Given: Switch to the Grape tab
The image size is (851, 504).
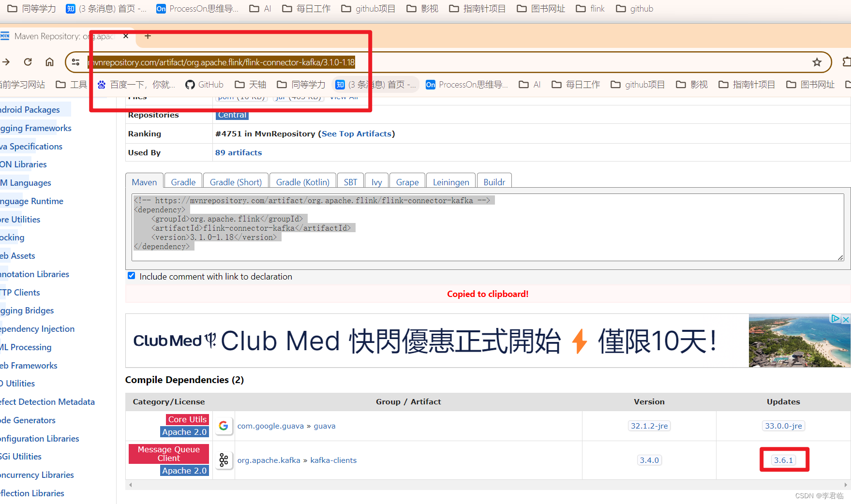Looking at the screenshot, I should pos(407,182).
